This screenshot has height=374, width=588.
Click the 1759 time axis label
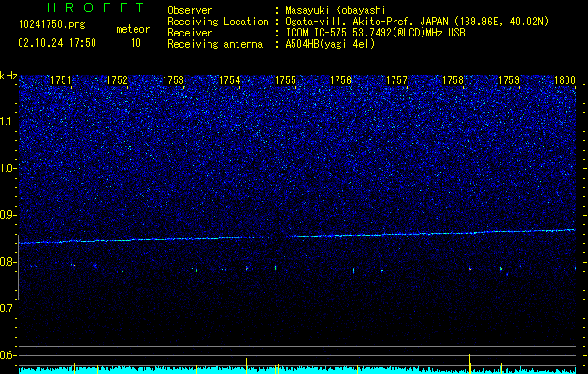509,80
